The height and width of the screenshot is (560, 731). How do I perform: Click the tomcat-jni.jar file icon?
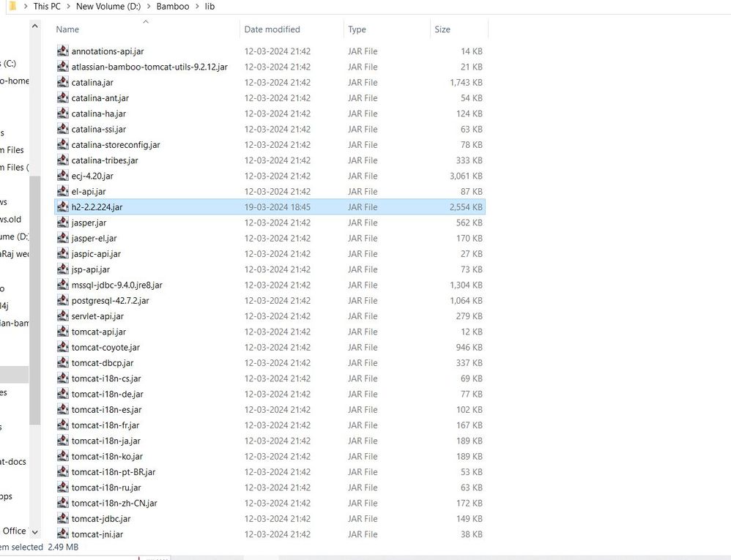pyautogui.click(x=62, y=534)
